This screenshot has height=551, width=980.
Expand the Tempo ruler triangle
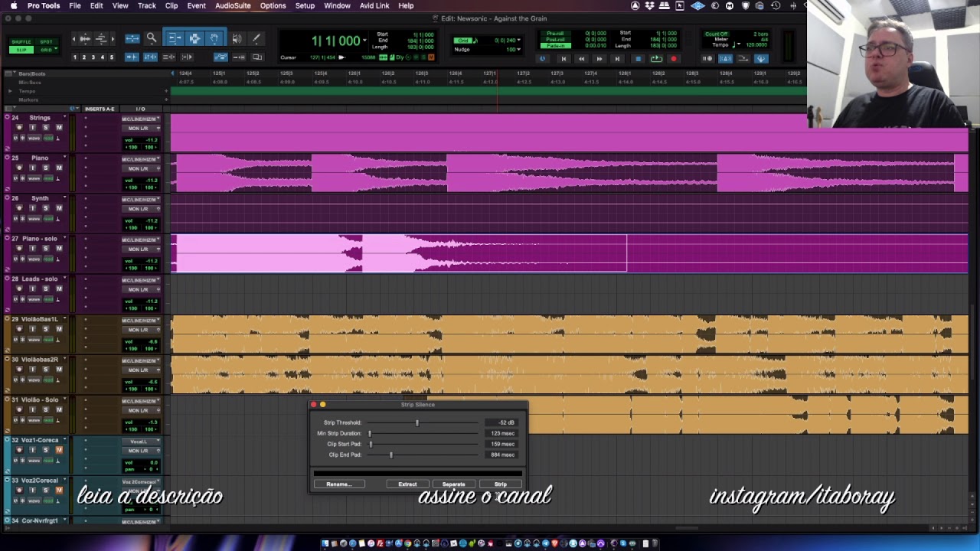(x=10, y=91)
